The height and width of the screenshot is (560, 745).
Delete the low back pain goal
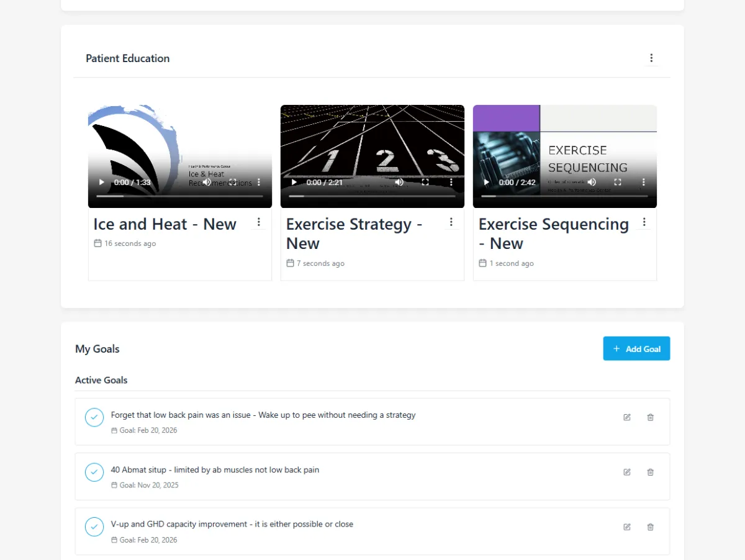[651, 417]
